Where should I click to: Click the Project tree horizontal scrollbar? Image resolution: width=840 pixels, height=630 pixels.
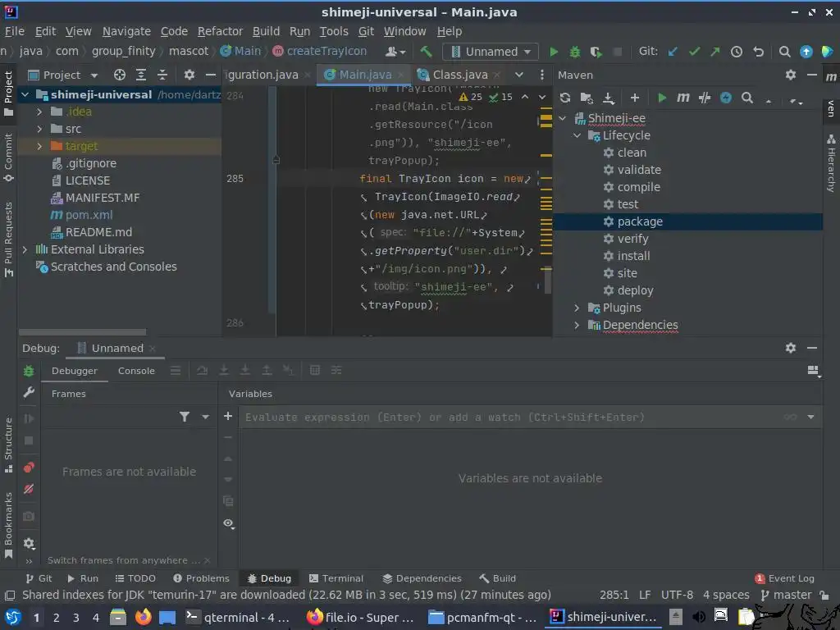click(x=83, y=332)
